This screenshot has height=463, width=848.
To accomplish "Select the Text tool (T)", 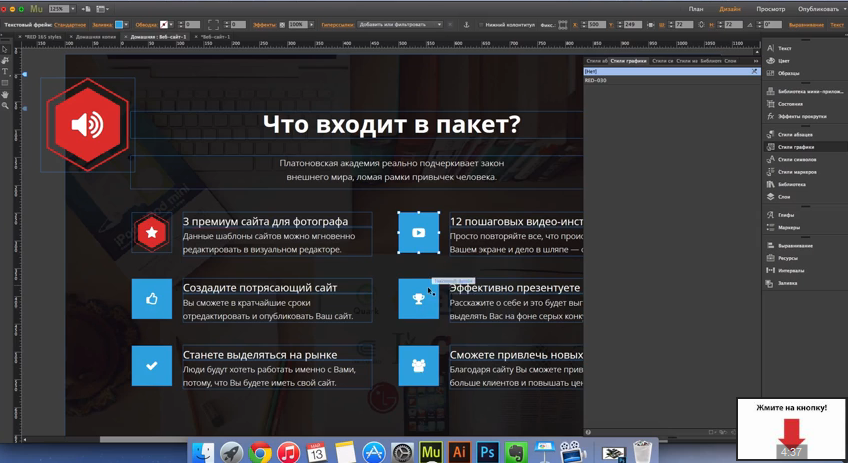I will pos(5,71).
